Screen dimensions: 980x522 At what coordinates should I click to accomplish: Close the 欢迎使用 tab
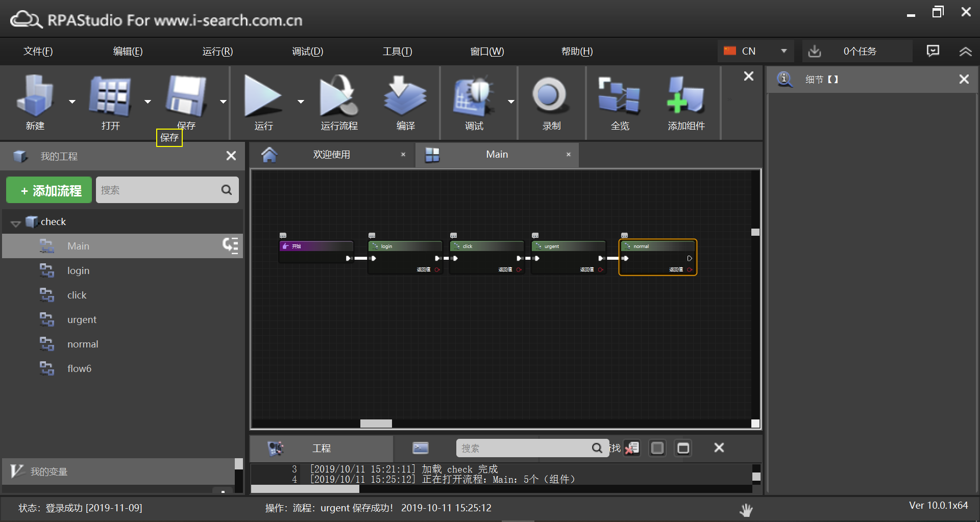point(403,155)
